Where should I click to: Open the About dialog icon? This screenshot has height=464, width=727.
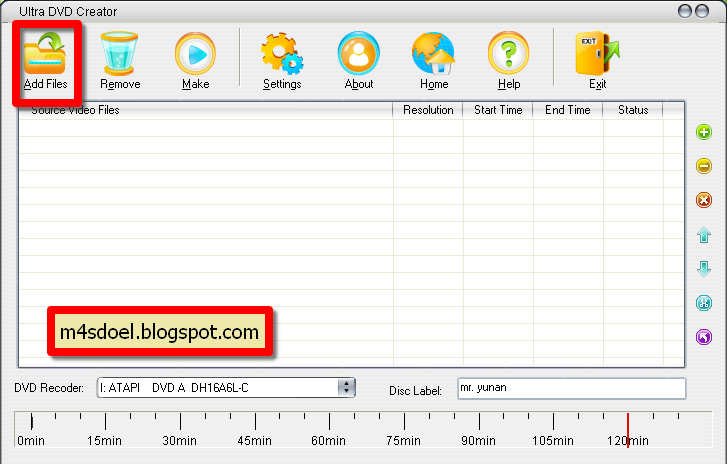(358, 54)
